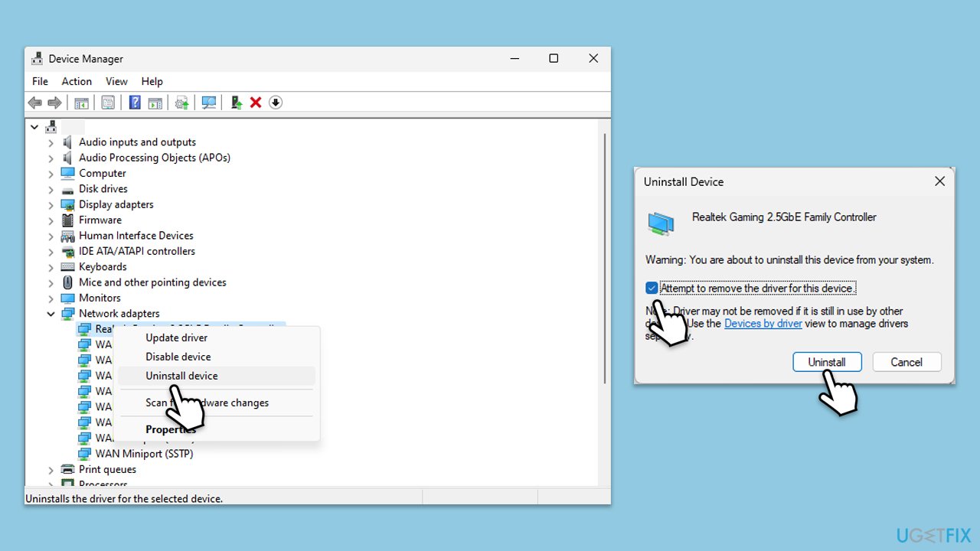Open the View menu
This screenshot has width=980, height=551.
point(116,81)
